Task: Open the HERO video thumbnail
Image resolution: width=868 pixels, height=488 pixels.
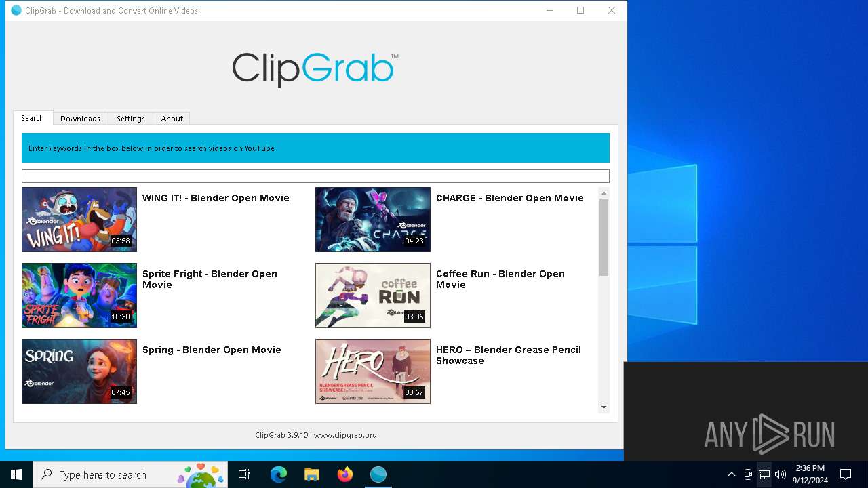Action: click(x=373, y=371)
